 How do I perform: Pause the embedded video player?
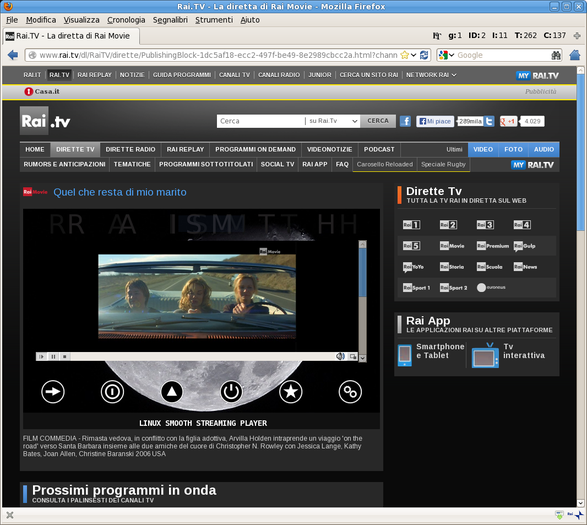point(53,356)
